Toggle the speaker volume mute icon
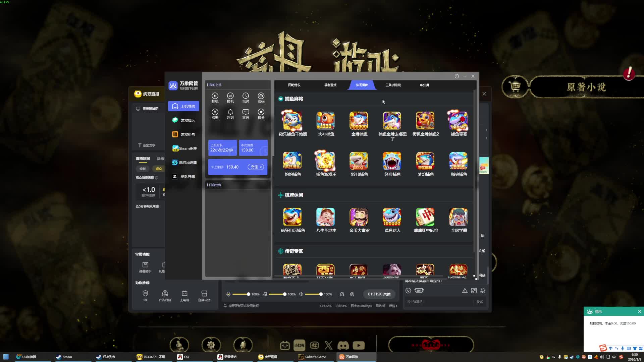Viewport: 644px width, 362px height. (x=301, y=294)
